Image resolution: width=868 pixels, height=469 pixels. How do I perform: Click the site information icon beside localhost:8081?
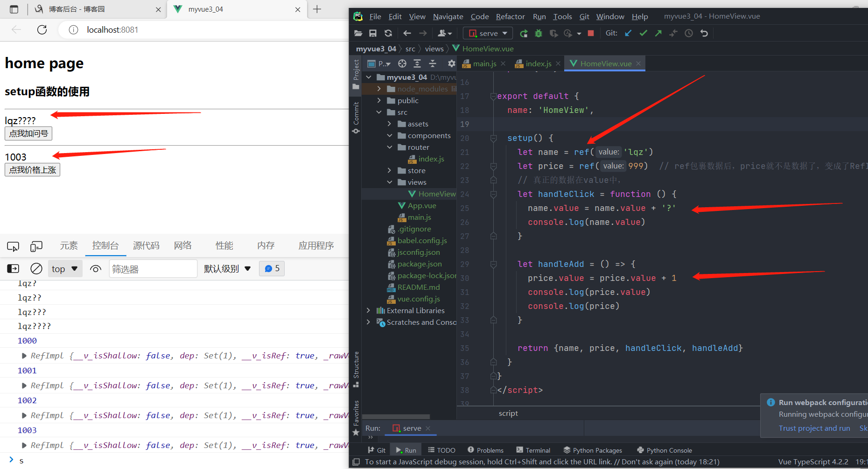(x=73, y=30)
